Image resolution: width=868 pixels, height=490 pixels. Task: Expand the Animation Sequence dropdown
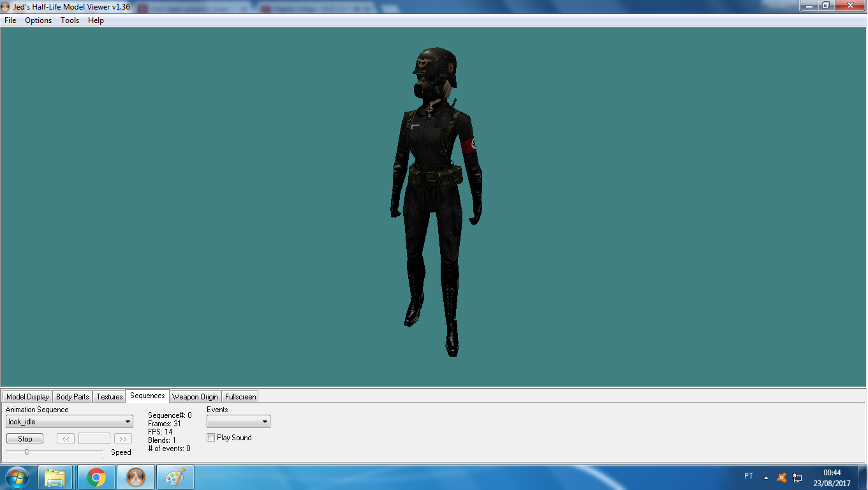(70, 422)
